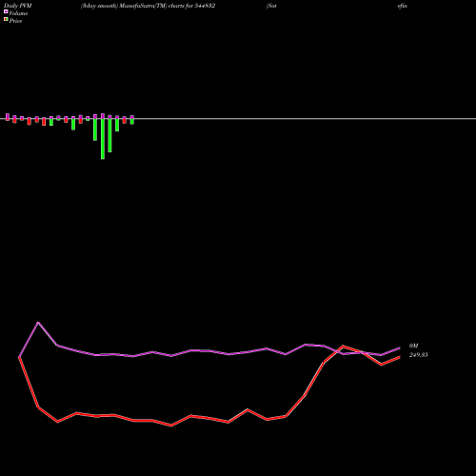Screen dimensions: 476x476
Task: Click the 'Price' legend label
Action: (x=15, y=21)
